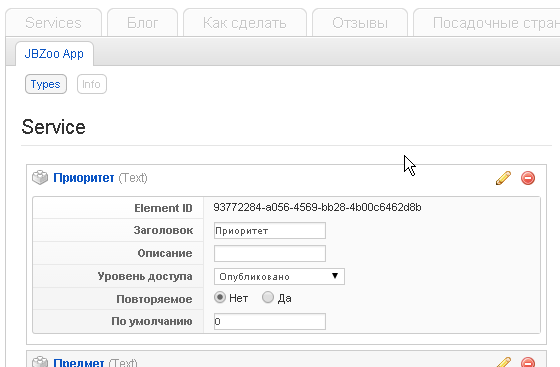Click the Info button
Image resolution: width=560 pixels, height=367 pixels.
point(91,84)
